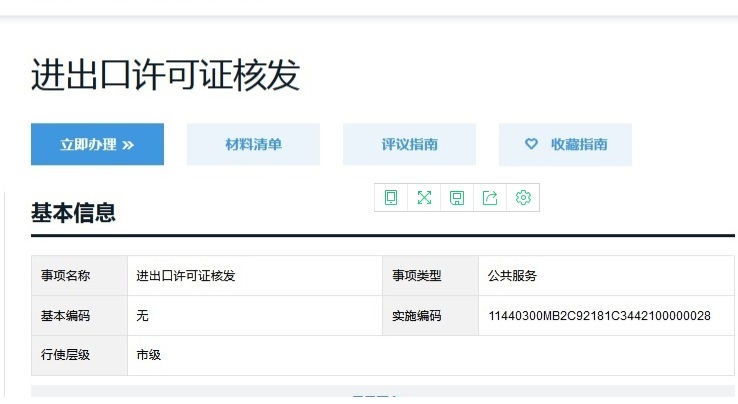
Task: Click the floppy disk save icon
Action: (457, 198)
